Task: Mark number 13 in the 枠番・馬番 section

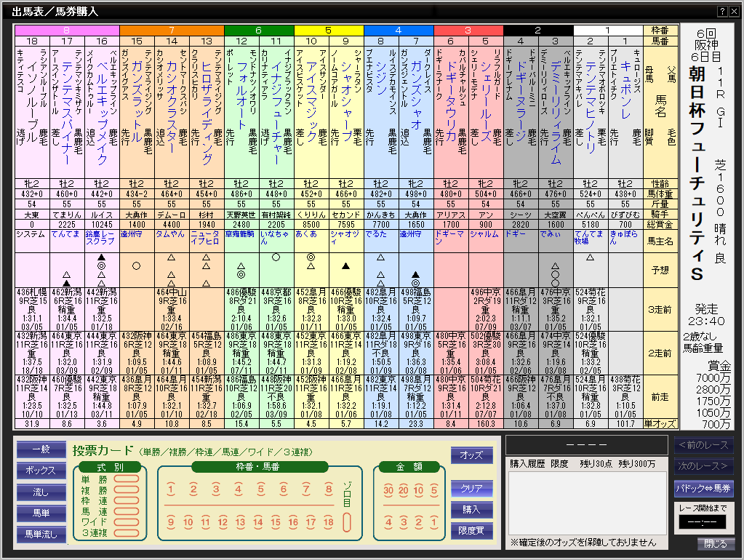Action: point(240,522)
